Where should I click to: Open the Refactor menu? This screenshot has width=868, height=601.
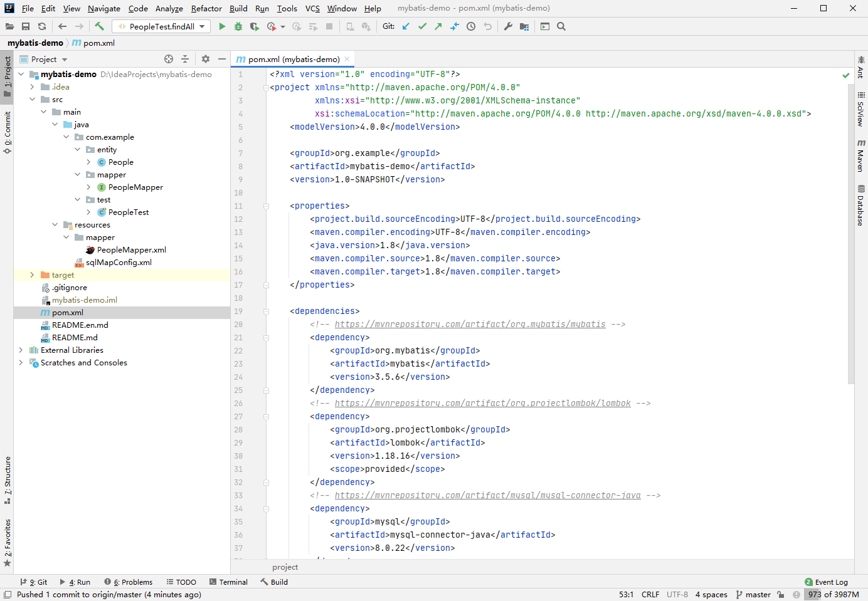pyautogui.click(x=206, y=8)
